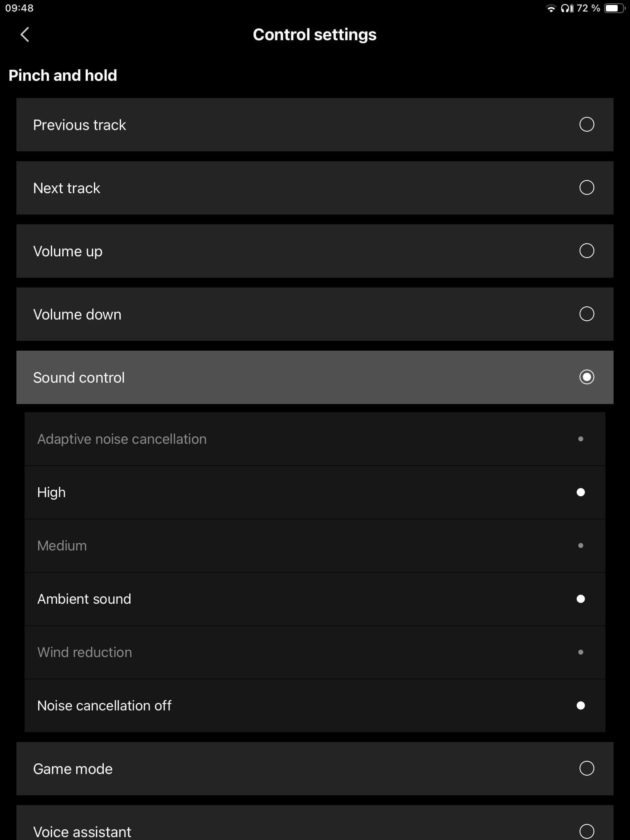Toggle the Ambient sound option
This screenshot has width=630, height=840.
click(x=580, y=599)
